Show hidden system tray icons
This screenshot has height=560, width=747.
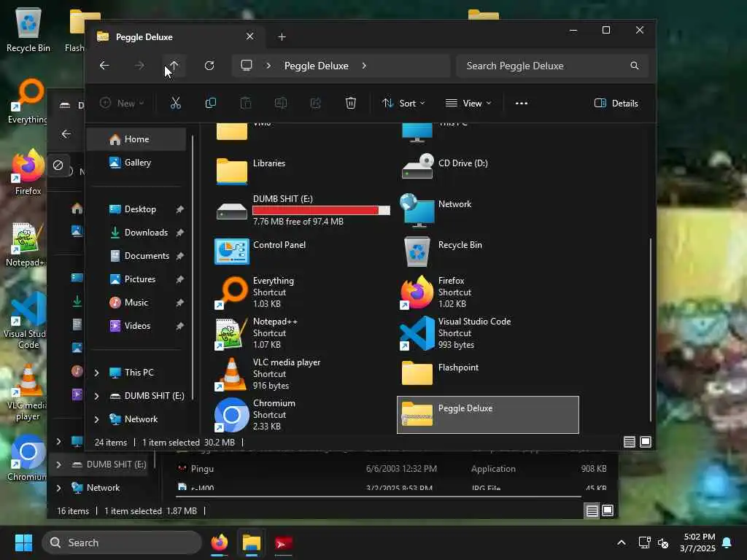pos(622,542)
